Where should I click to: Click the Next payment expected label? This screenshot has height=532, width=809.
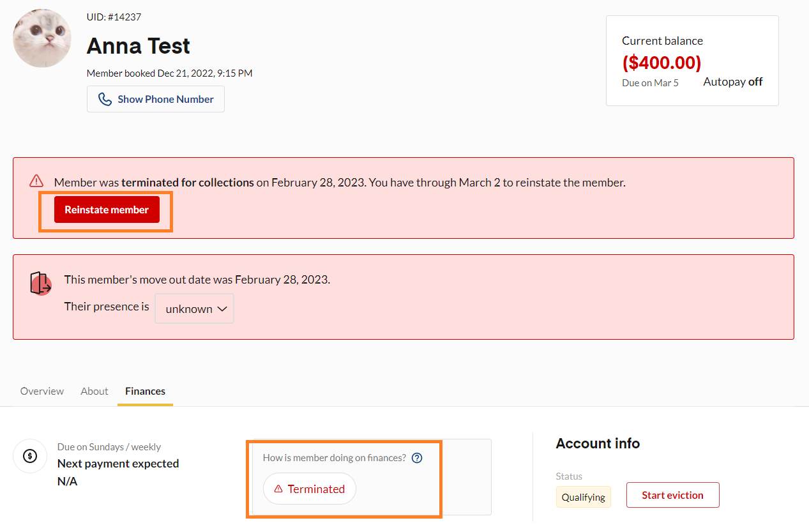[x=118, y=464]
